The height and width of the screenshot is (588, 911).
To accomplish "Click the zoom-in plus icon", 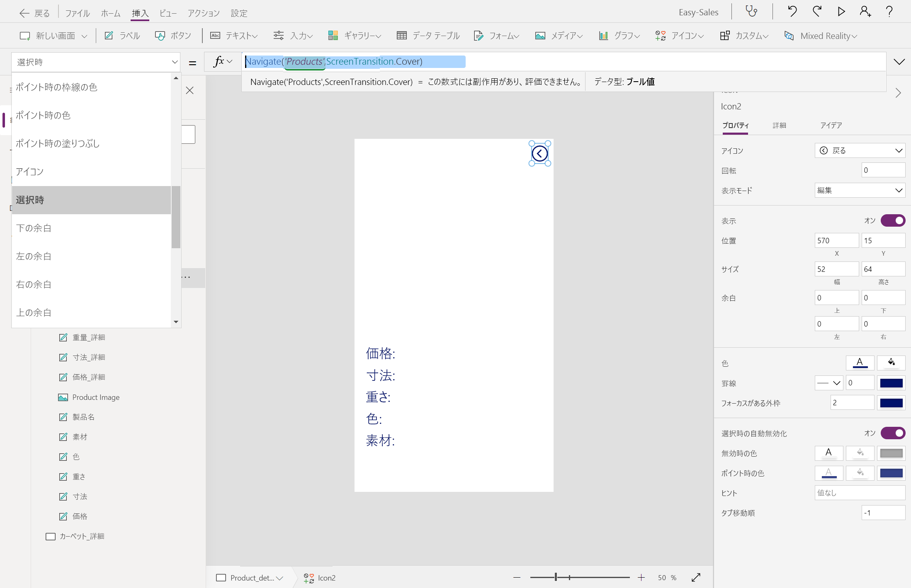I will point(641,577).
